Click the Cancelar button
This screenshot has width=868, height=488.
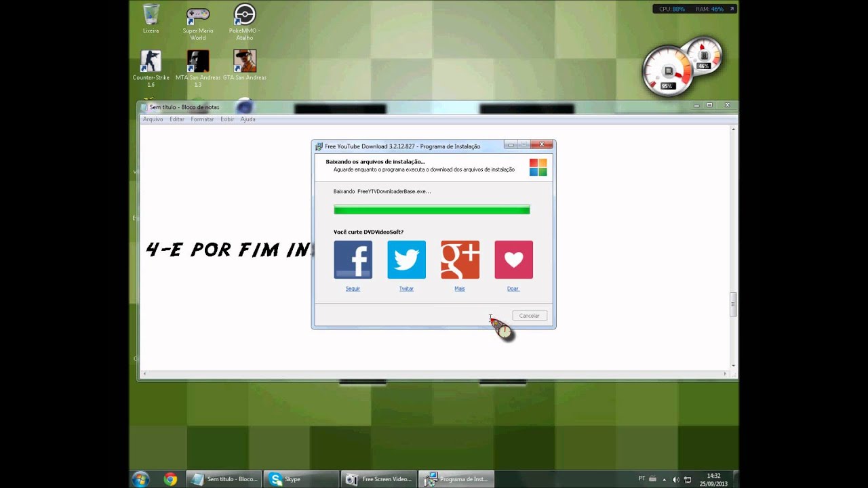point(529,316)
